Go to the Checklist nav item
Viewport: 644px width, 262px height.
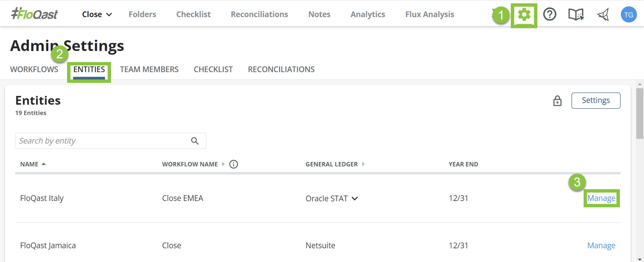click(x=194, y=14)
